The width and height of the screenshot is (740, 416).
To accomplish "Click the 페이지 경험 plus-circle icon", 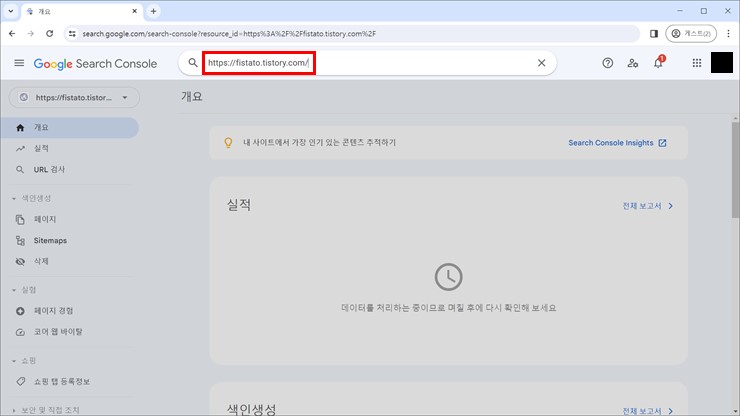I will click(x=20, y=311).
